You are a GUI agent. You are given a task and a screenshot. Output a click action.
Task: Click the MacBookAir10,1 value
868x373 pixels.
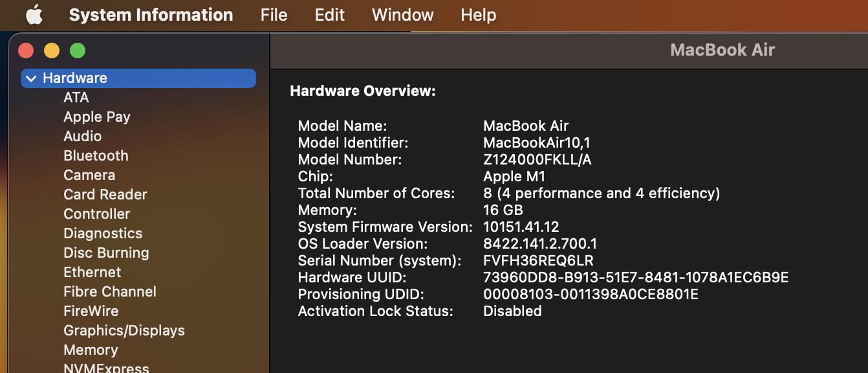pos(537,142)
